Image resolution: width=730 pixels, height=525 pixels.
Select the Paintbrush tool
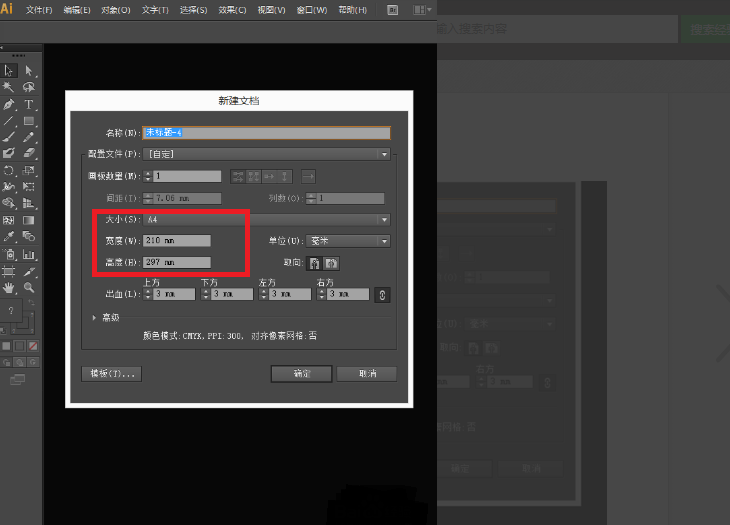[8, 137]
